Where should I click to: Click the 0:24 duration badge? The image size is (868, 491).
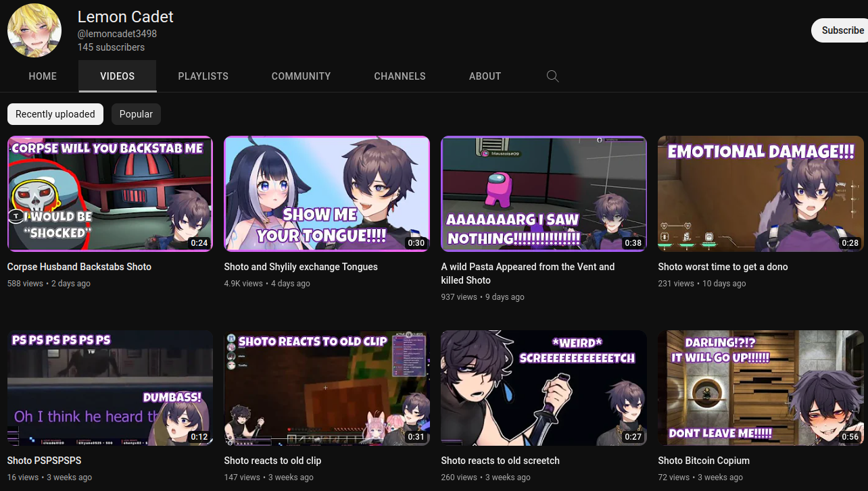coord(199,243)
